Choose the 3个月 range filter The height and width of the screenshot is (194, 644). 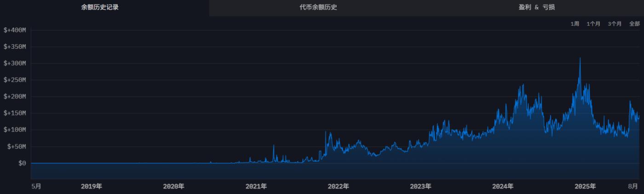615,23
